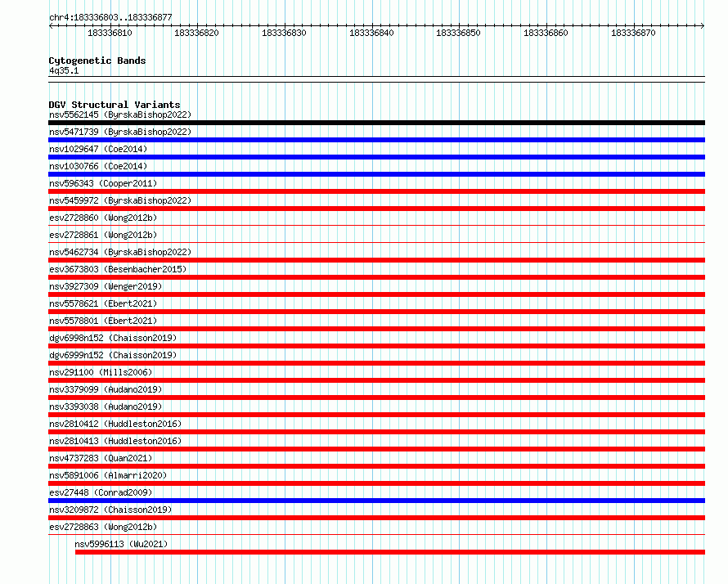The image size is (728, 584).
Task: Click the red bar under nsv3379099
Action: tap(376, 398)
